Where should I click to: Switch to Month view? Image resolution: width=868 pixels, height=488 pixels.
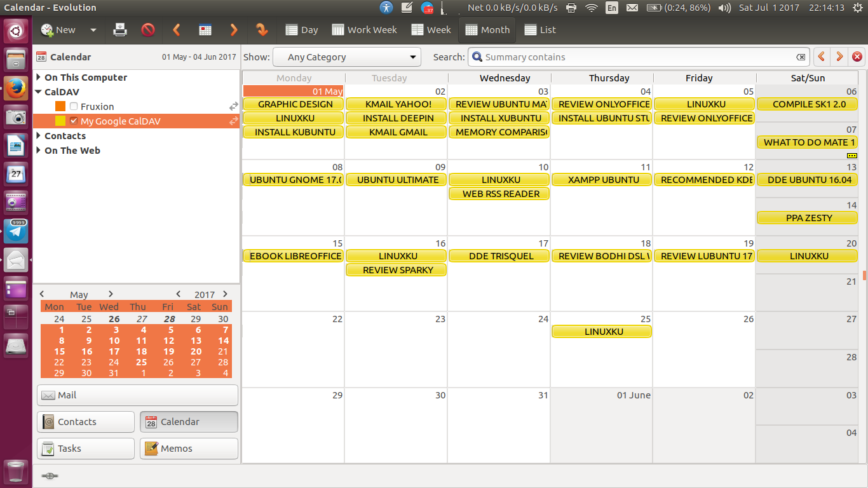(x=487, y=30)
